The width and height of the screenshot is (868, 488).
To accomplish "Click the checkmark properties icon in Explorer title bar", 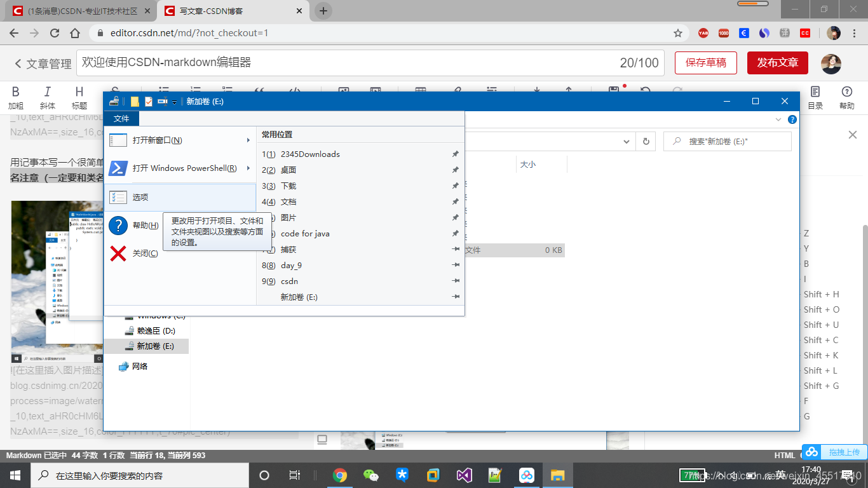I will coord(149,101).
